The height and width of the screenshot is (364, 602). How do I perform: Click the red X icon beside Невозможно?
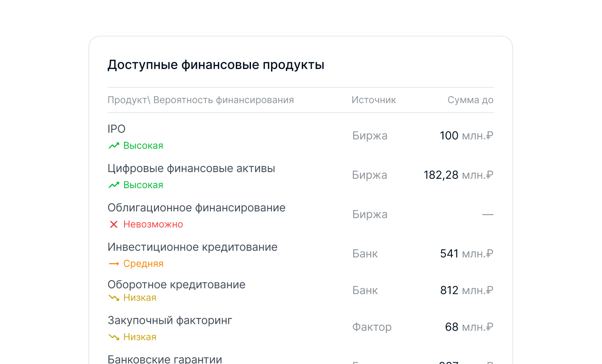pyautogui.click(x=114, y=224)
